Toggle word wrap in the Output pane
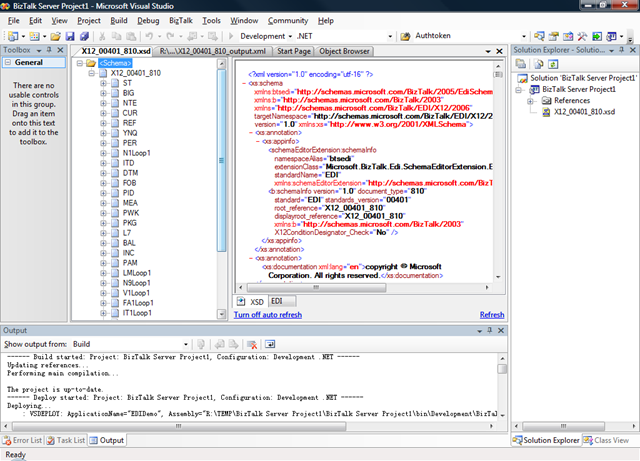This screenshot has height=461, width=640. tap(270, 344)
